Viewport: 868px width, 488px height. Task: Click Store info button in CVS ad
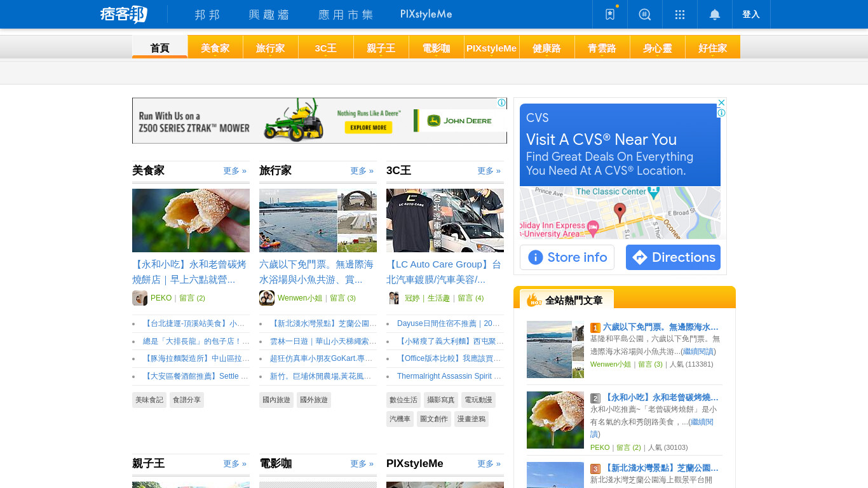[567, 257]
